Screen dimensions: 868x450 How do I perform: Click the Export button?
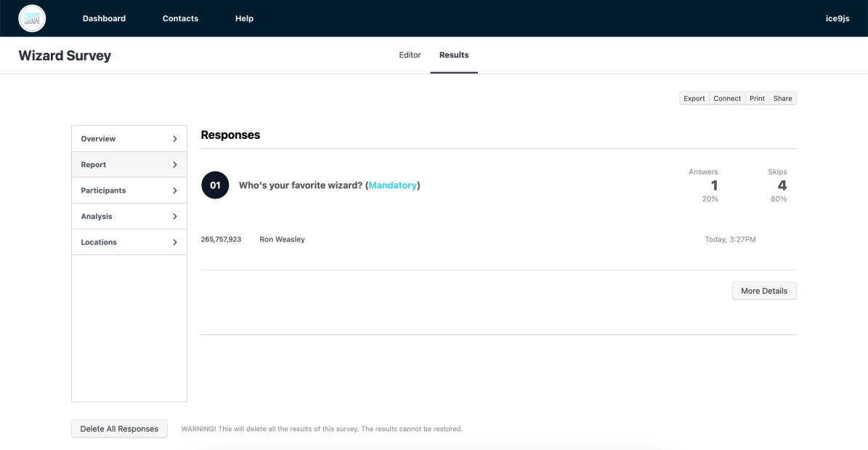694,99
